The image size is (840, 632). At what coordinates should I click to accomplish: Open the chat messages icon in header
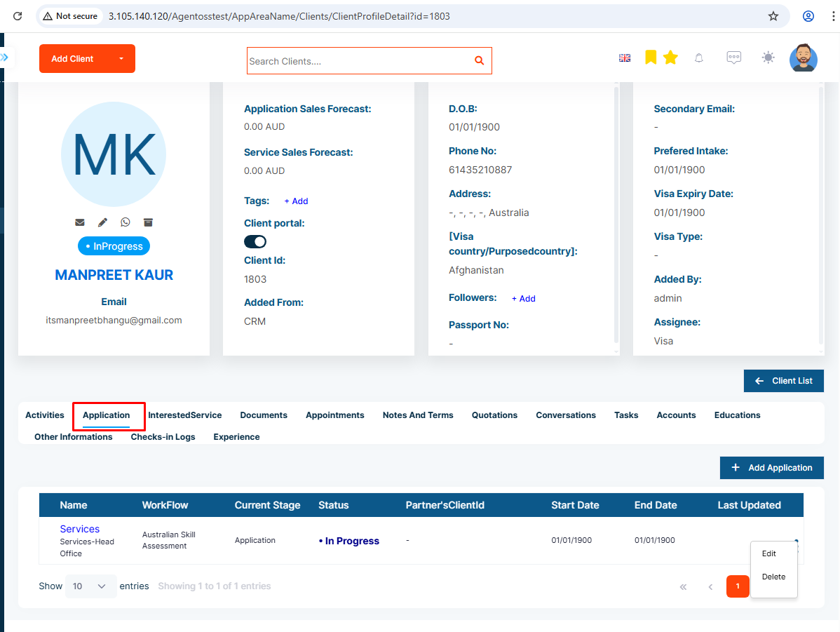point(733,58)
